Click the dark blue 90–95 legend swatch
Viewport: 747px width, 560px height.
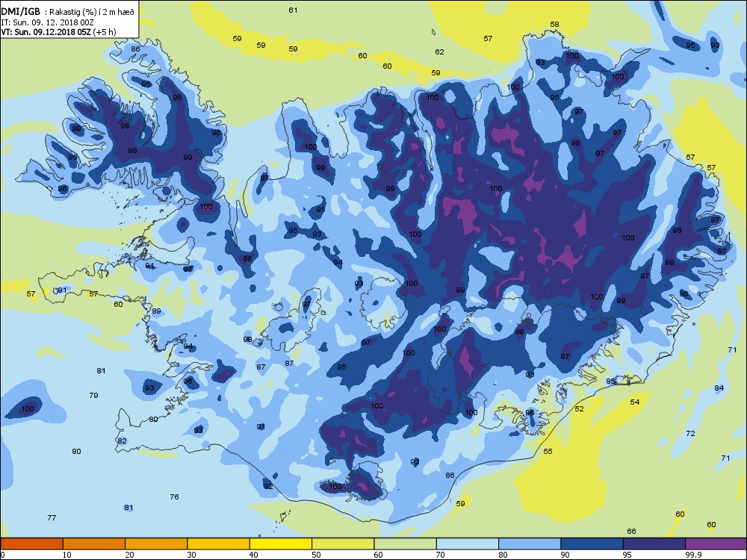(x=592, y=544)
